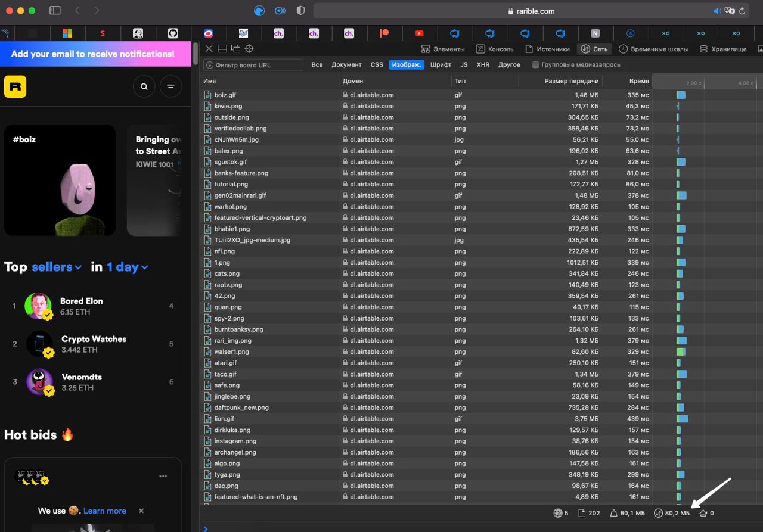Open the Источники tab
This screenshot has width=763, height=532.
point(547,49)
